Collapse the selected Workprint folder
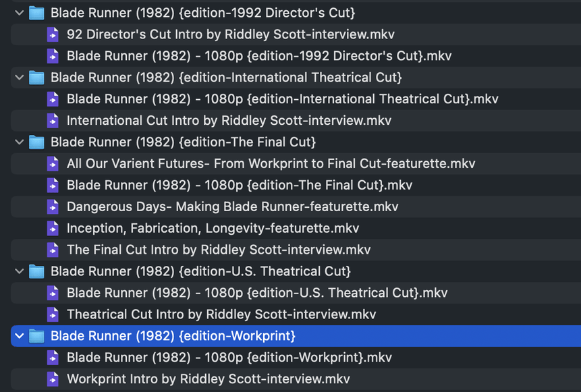 [20, 336]
